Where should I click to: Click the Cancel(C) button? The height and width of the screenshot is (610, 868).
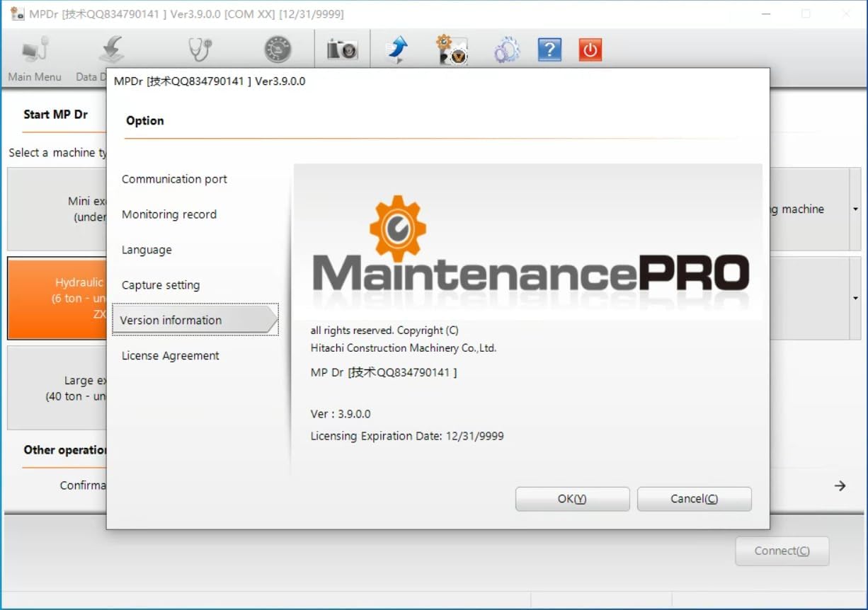(x=694, y=499)
